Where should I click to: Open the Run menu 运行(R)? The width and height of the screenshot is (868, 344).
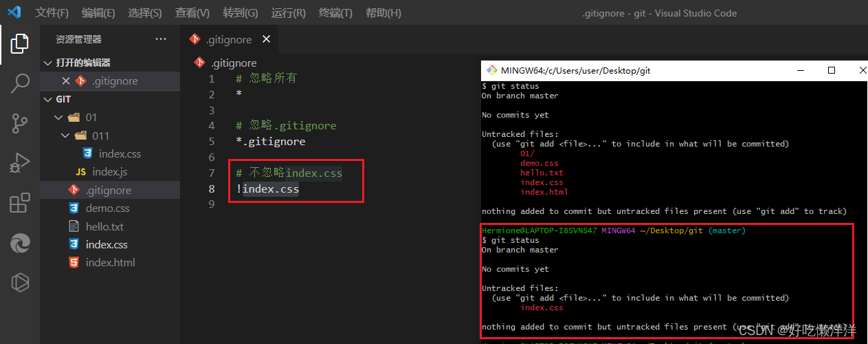289,13
